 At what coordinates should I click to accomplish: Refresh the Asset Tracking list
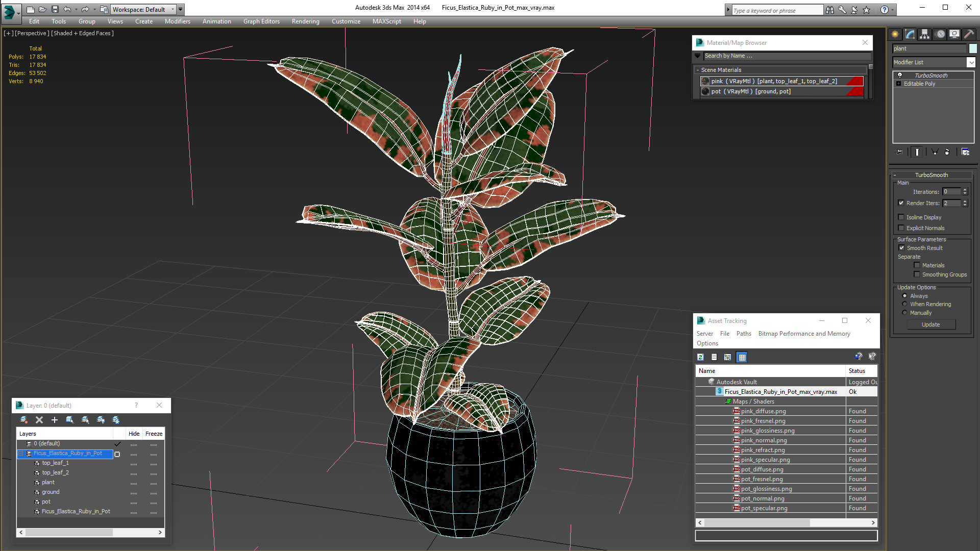[700, 357]
